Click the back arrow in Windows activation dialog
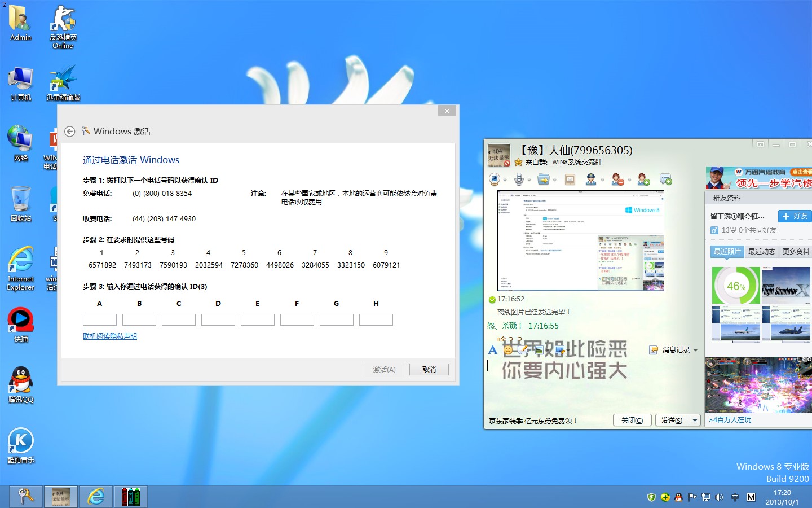This screenshot has width=812, height=508. point(69,131)
